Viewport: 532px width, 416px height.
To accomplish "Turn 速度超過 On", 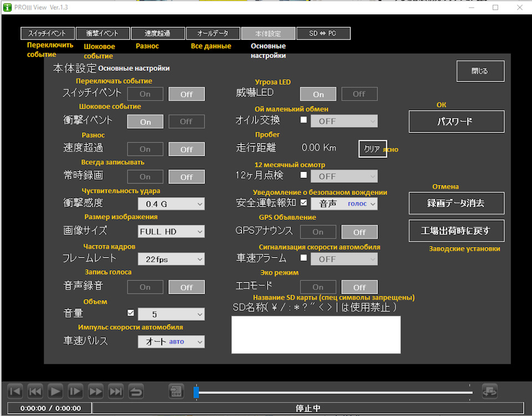I will (145, 149).
